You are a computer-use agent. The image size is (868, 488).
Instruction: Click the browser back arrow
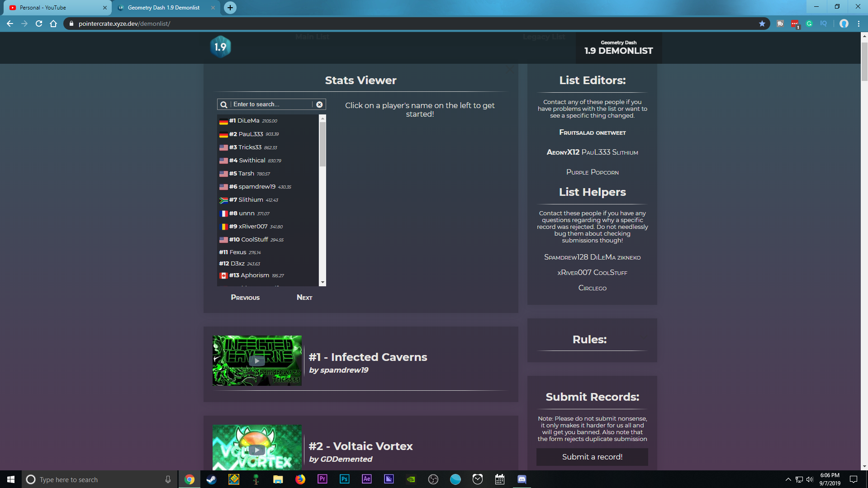click(10, 24)
